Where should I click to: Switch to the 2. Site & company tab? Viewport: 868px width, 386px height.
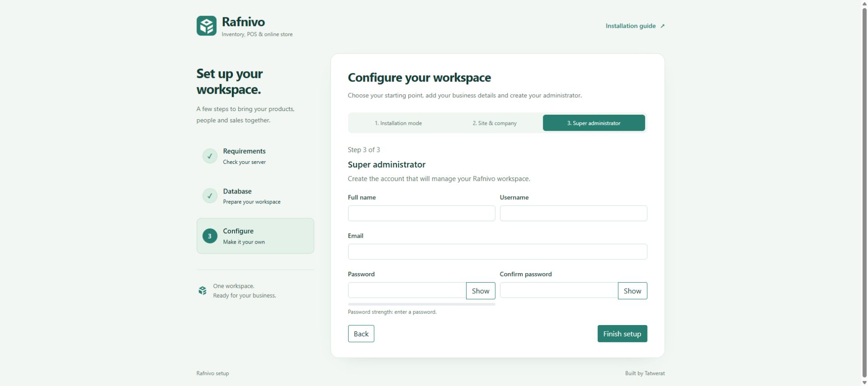coord(494,123)
